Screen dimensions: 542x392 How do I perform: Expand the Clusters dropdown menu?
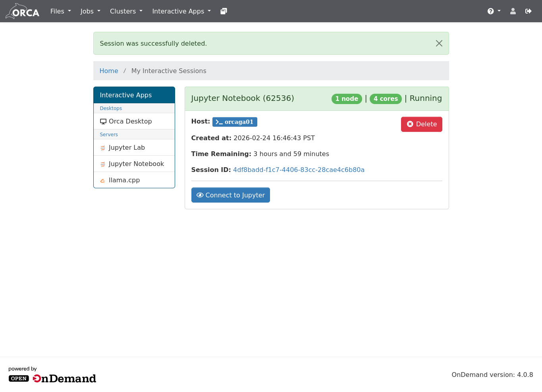126,11
